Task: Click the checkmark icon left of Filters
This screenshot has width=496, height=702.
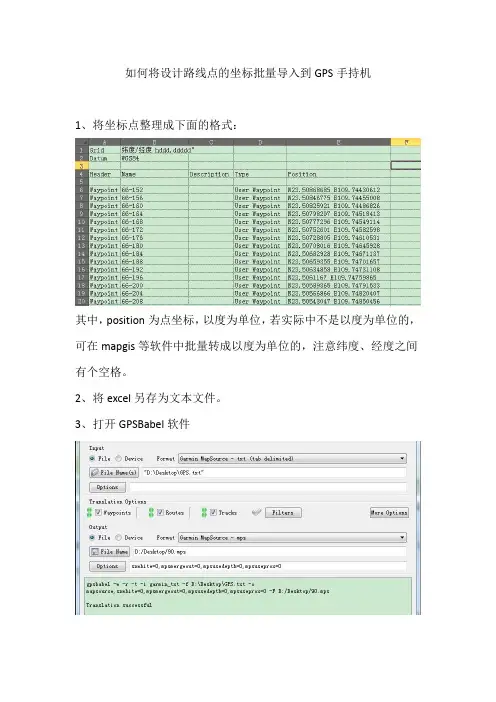Action: click(x=257, y=512)
